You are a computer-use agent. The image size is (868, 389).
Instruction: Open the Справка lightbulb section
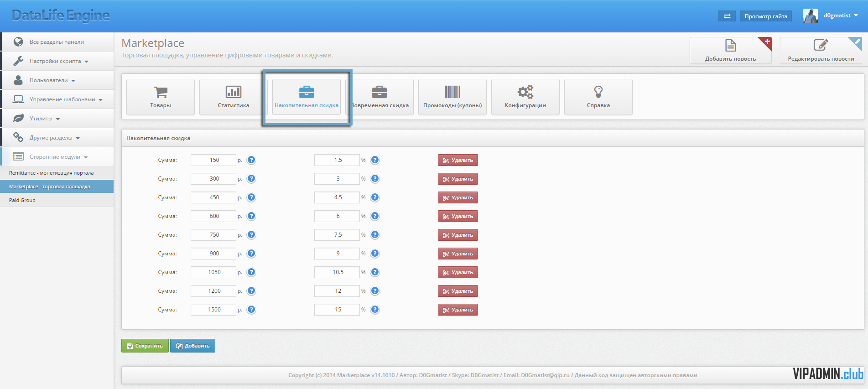point(598,97)
